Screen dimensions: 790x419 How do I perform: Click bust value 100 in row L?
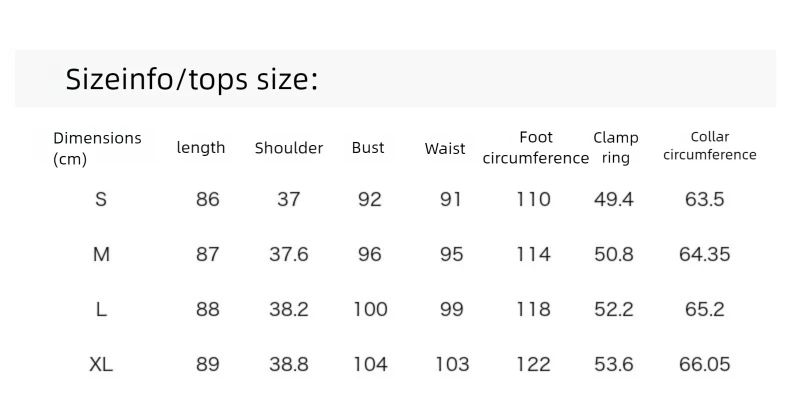(x=370, y=309)
